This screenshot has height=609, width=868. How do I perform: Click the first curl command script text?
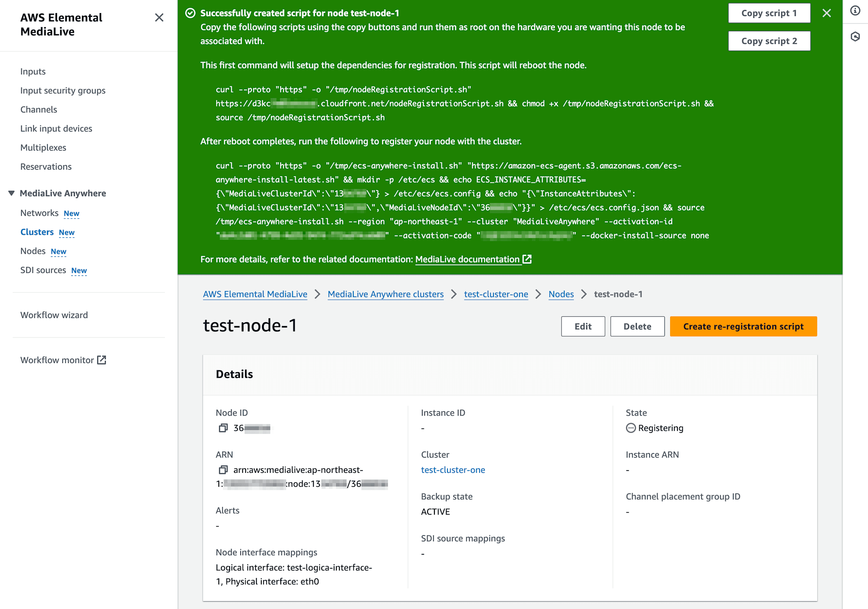464,103
